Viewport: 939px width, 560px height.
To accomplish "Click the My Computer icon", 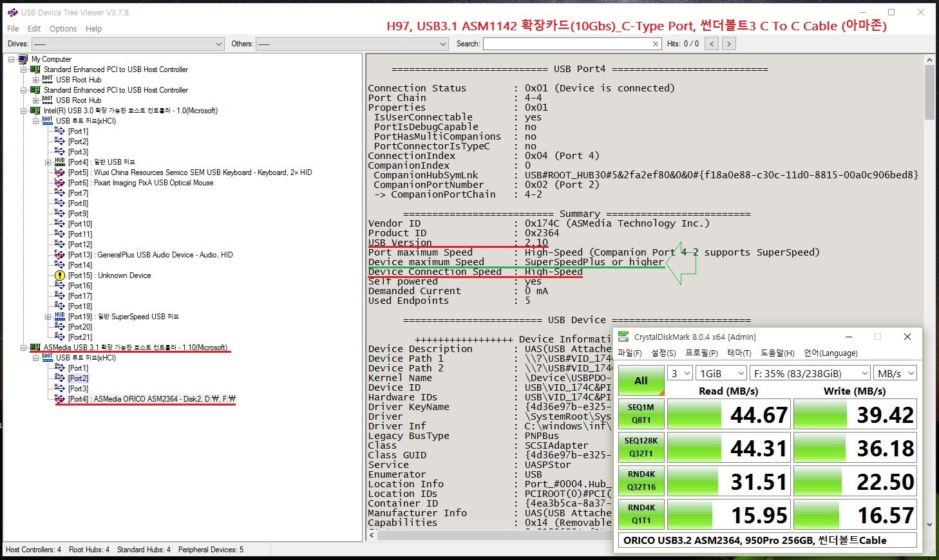I will point(23,59).
